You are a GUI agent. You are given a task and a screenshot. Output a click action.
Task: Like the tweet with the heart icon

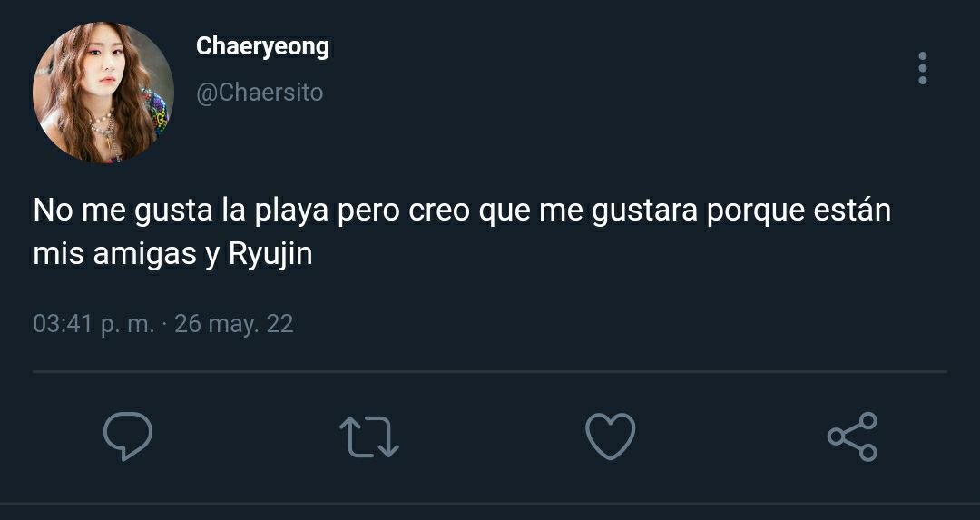[x=611, y=437]
